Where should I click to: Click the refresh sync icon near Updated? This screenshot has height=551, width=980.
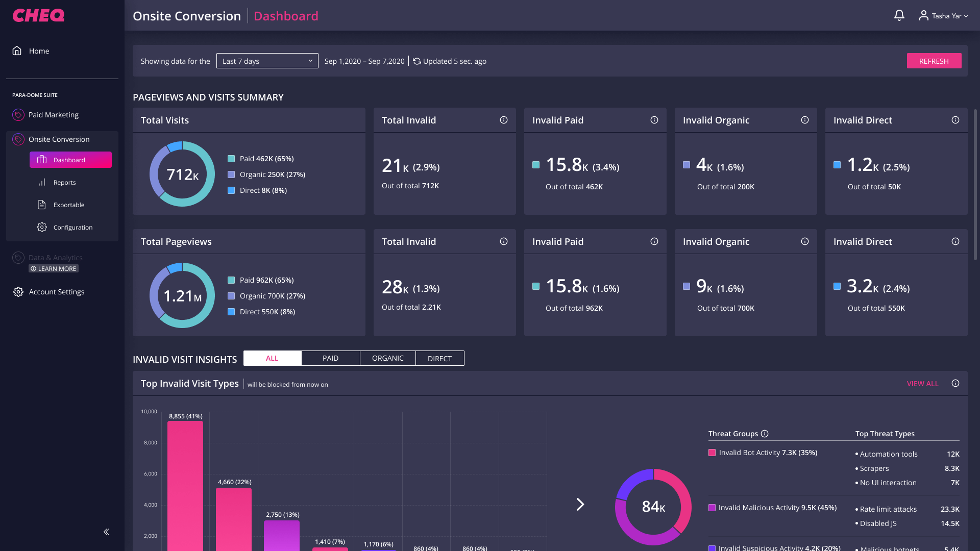[417, 61]
